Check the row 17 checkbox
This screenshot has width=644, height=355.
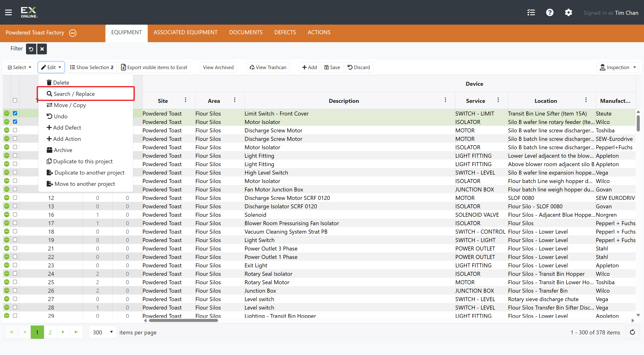pyautogui.click(x=15, y=223)
